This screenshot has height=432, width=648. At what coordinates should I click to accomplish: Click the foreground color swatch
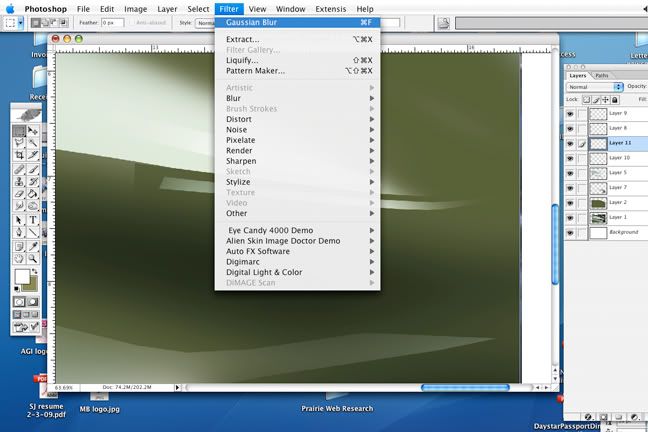(22, 277)
